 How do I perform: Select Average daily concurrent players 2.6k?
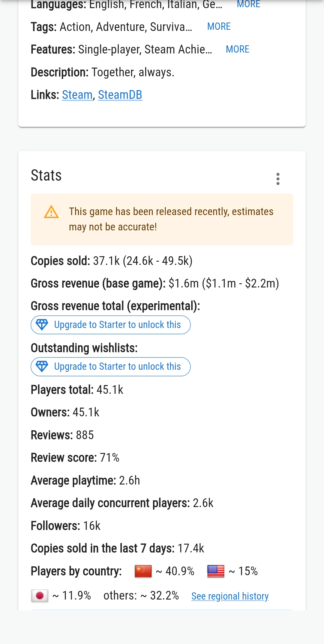(122, 503)
